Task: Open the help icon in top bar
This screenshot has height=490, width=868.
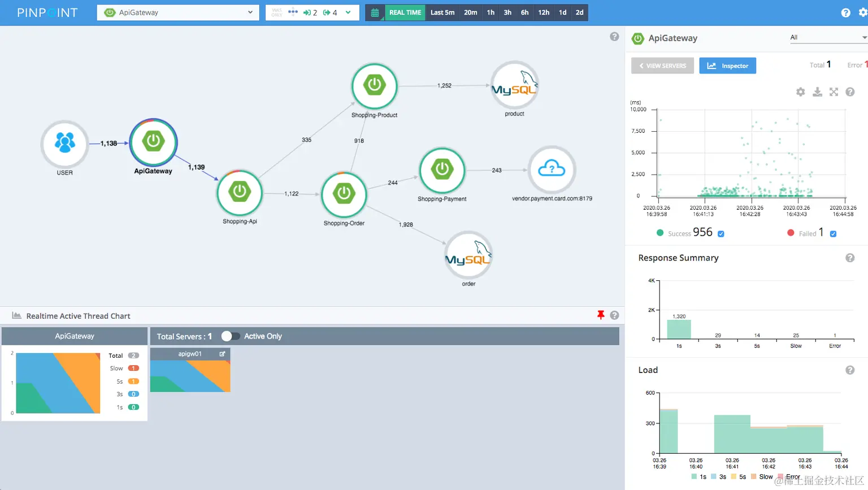Action: [x=845, y=12]
